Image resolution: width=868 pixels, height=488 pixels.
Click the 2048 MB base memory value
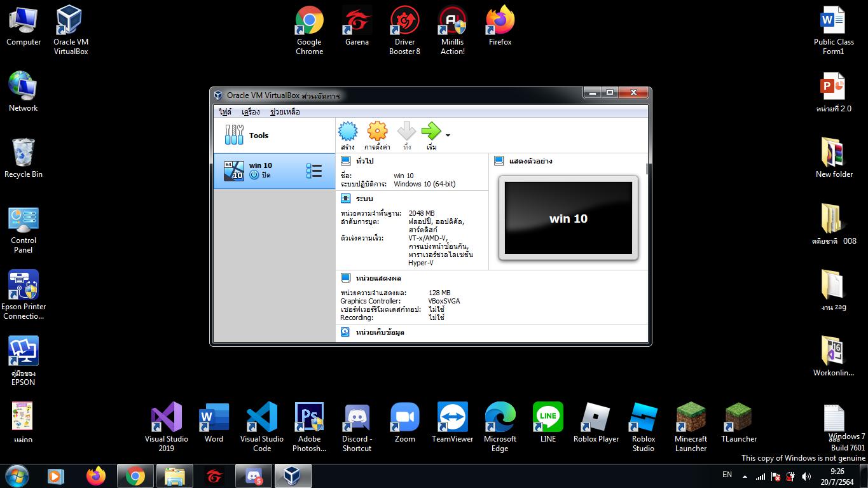(x=422, y=213)
